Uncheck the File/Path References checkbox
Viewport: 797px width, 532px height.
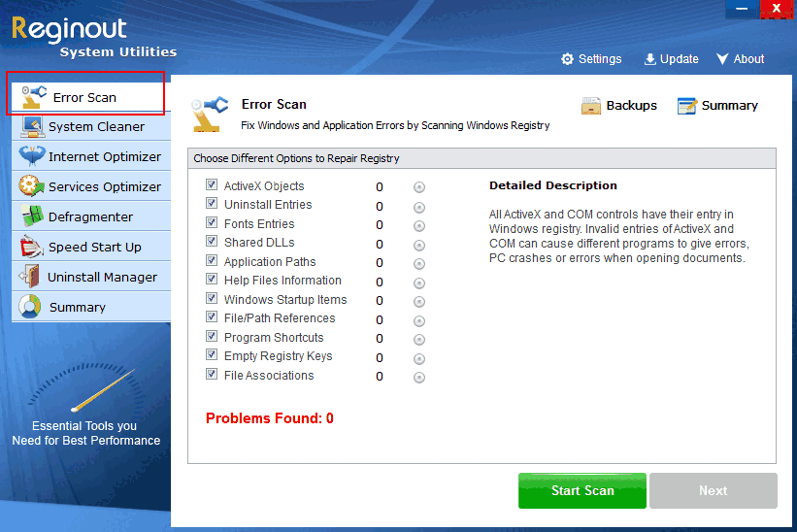point(212,317)
